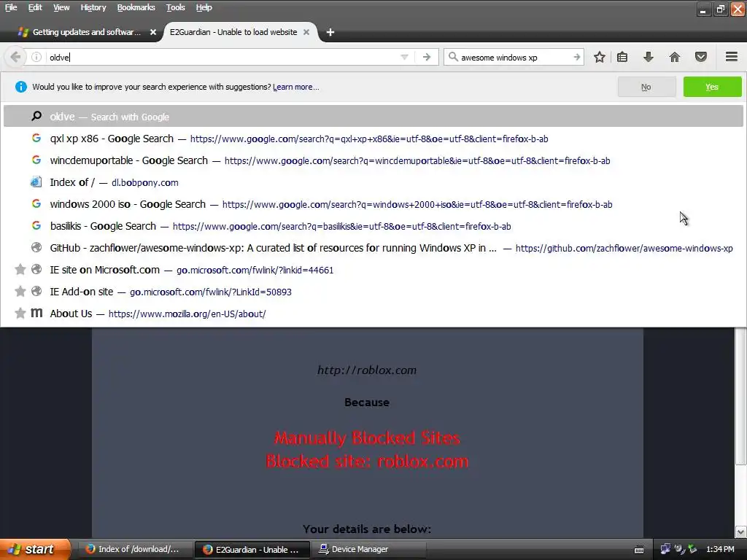Open a new tab with plus button
747x560 pixels.
330,32
